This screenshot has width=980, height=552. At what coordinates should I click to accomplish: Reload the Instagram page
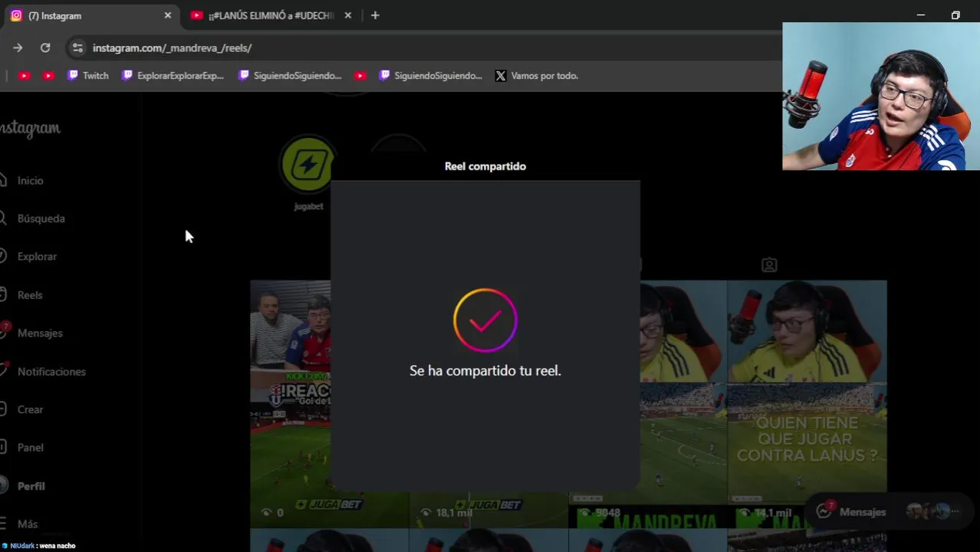(45, 48)
